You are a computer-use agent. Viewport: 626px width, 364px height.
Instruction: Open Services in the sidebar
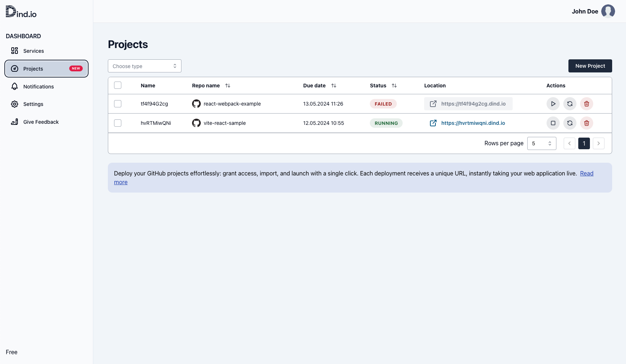coord(34,51)
